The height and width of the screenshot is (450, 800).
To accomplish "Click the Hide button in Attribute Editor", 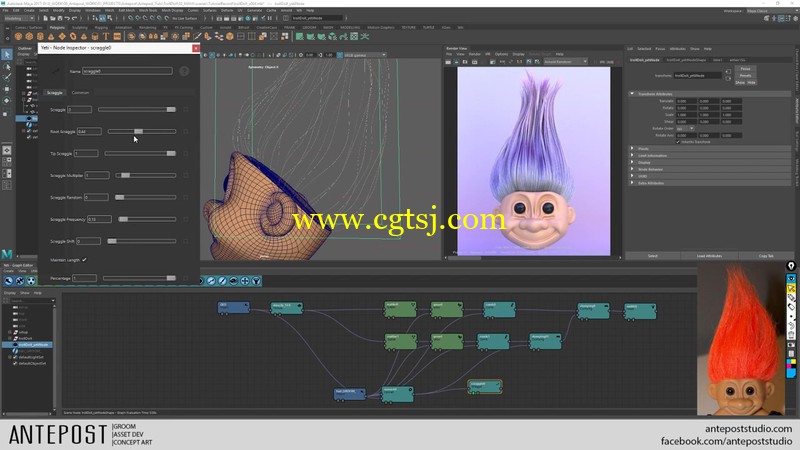I will [752, 83].
